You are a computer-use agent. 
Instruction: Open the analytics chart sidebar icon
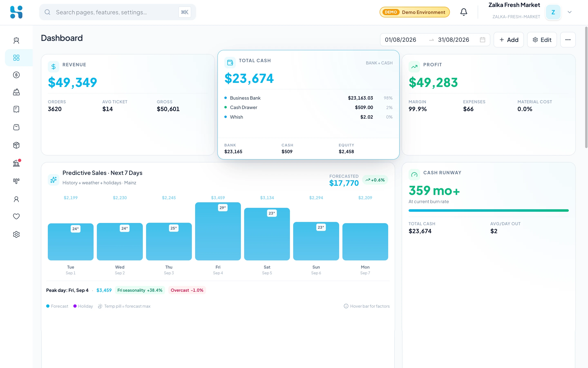click(16, 181)
